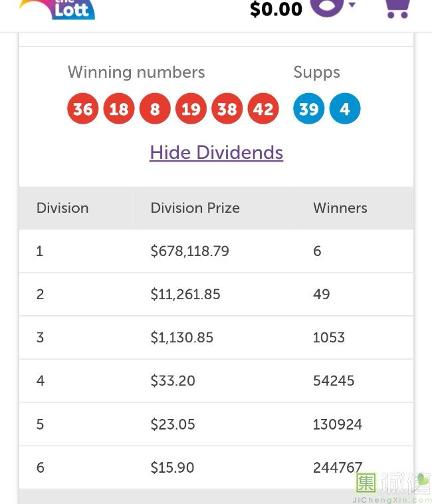432x504 pixels.
Task: Select red winning number ball 38
Action: pyautogui.click(x=227, y=109)
